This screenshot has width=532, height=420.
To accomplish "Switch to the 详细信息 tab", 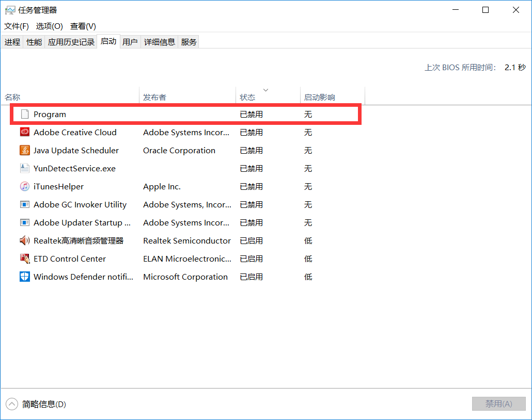I will pos(160,42).
